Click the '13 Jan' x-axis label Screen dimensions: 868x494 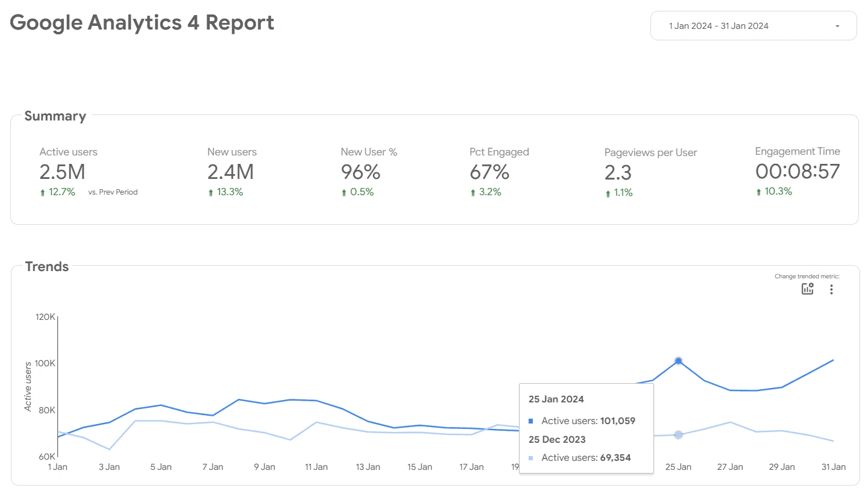point(368,467)
